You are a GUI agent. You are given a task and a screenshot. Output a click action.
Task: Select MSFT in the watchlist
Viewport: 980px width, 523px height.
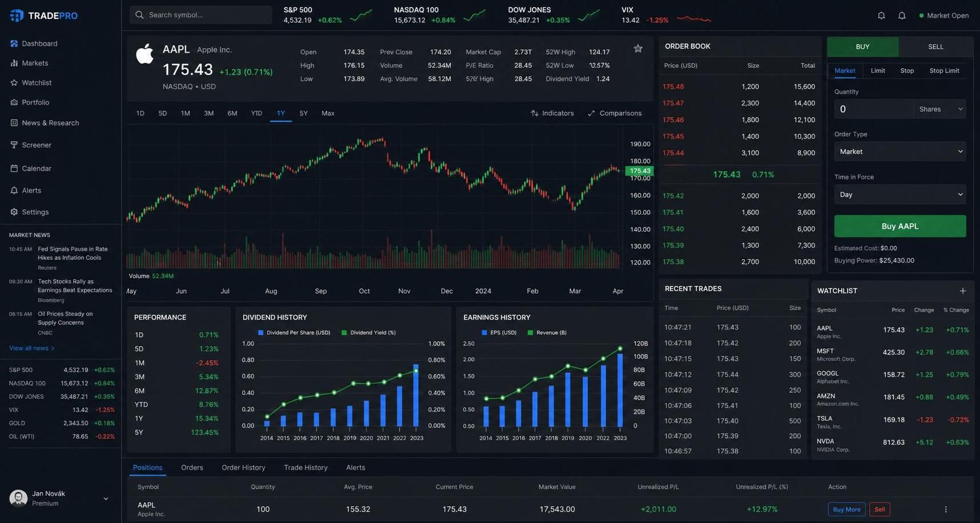point(893,354)
